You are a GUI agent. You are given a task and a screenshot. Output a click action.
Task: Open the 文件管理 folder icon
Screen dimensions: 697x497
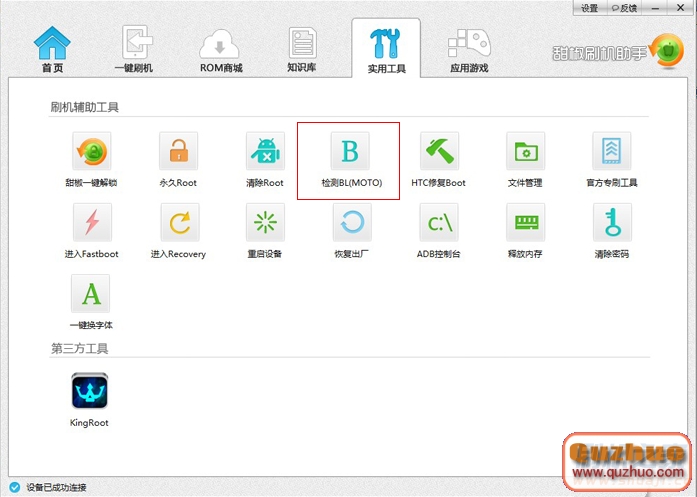[x=525, y=151]
